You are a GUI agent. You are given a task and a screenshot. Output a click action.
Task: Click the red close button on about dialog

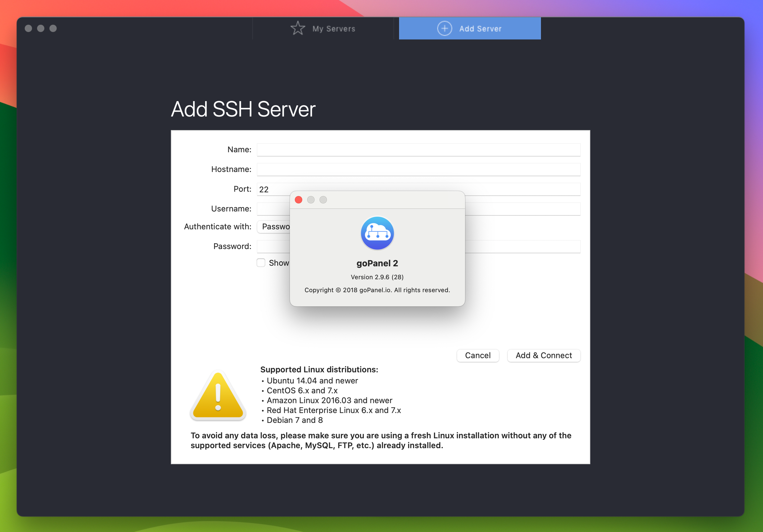[x=299, y=200]
